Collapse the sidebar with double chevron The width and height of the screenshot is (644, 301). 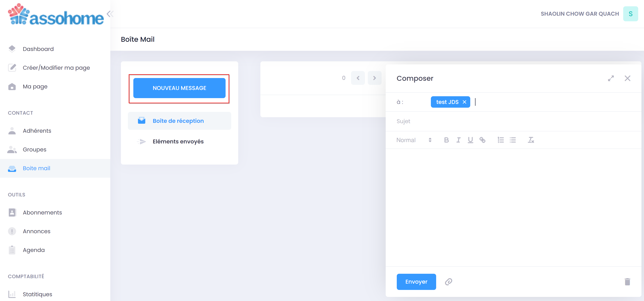(x=110, y=14)
